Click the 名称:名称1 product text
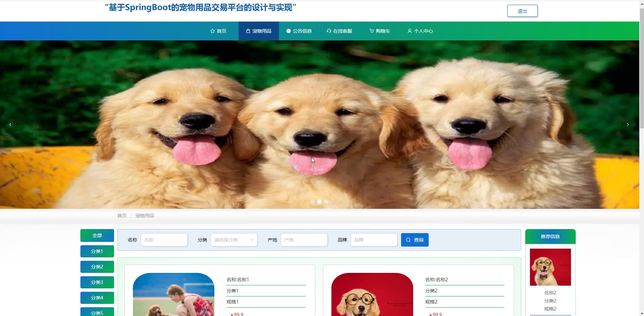 pyautogui.click(x=238, y=280)
